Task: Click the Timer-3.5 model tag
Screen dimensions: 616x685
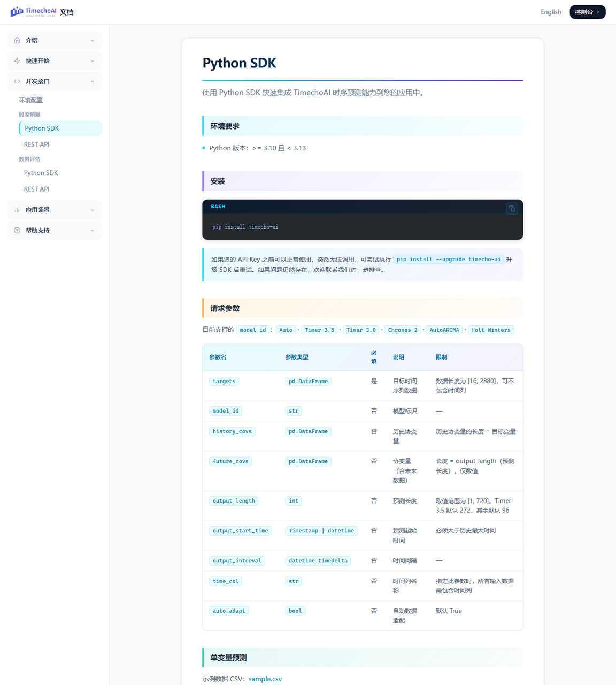Action: (x=319, y=330)
